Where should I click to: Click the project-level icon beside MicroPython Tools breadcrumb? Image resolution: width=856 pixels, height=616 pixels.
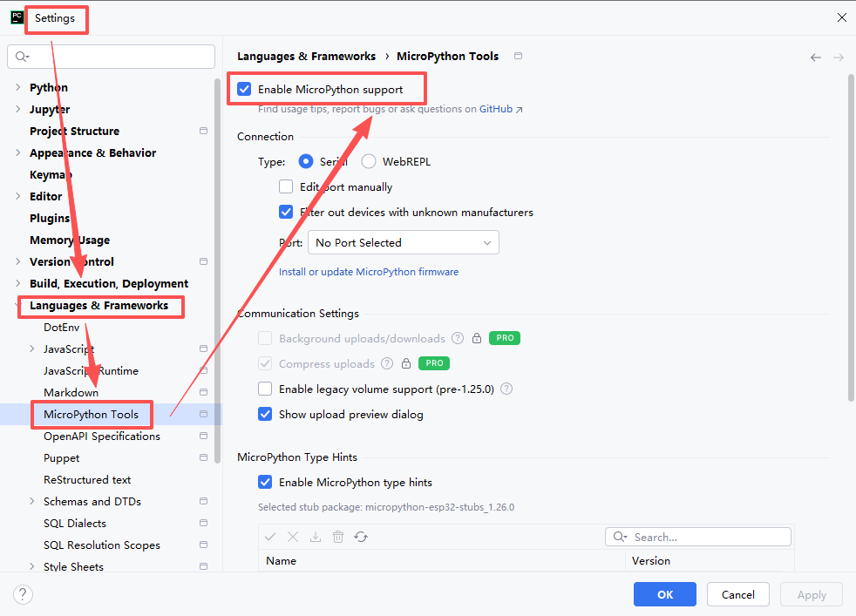point(518,56)
